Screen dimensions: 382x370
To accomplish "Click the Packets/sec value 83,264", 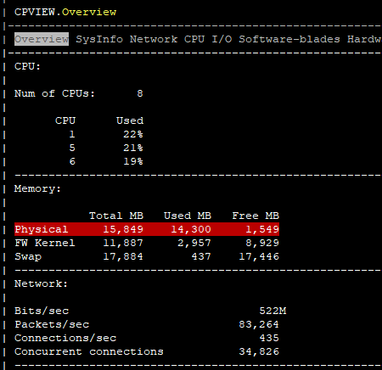I will (x=259, y=324).
